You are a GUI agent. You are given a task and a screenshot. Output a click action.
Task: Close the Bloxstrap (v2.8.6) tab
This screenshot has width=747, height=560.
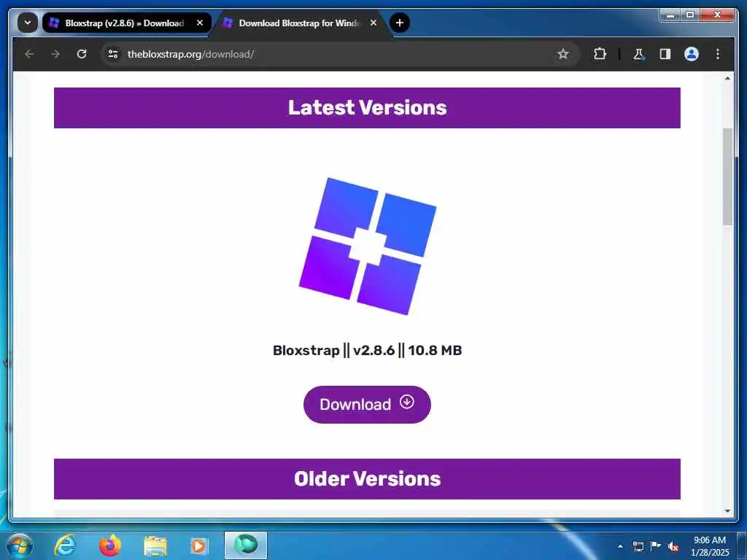200,23
